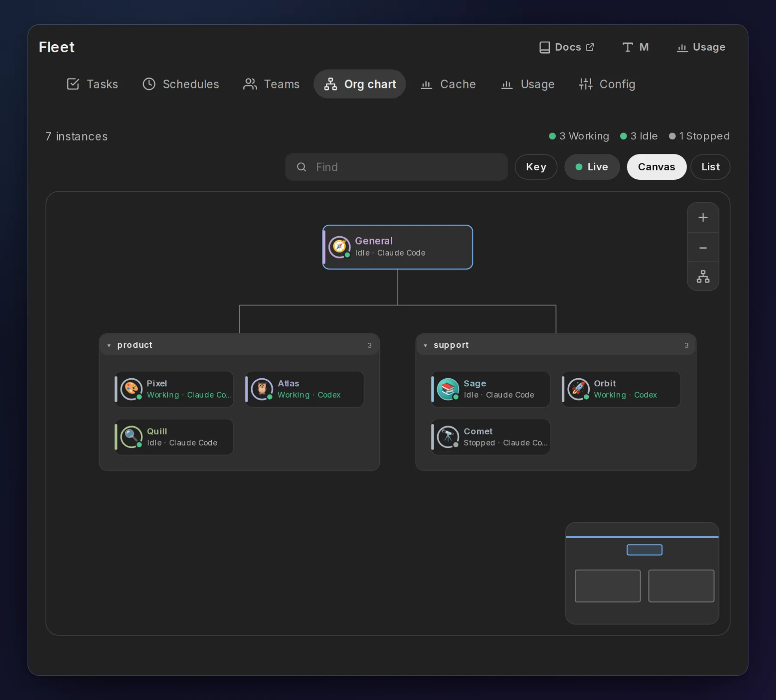Click the '3 Working' status count
The height and width of the screenshot is (700, 776).
tap(579, 136)
